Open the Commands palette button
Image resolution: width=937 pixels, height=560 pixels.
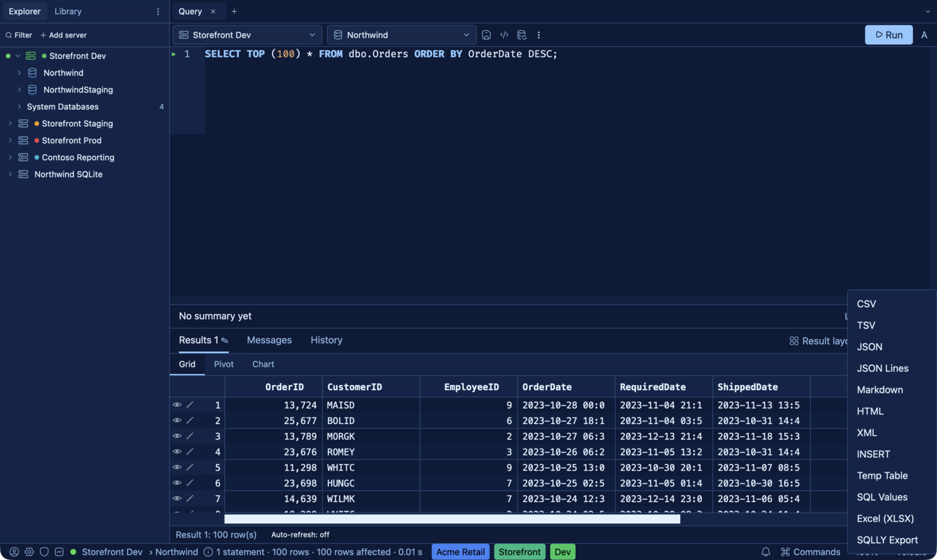(811, 552)
